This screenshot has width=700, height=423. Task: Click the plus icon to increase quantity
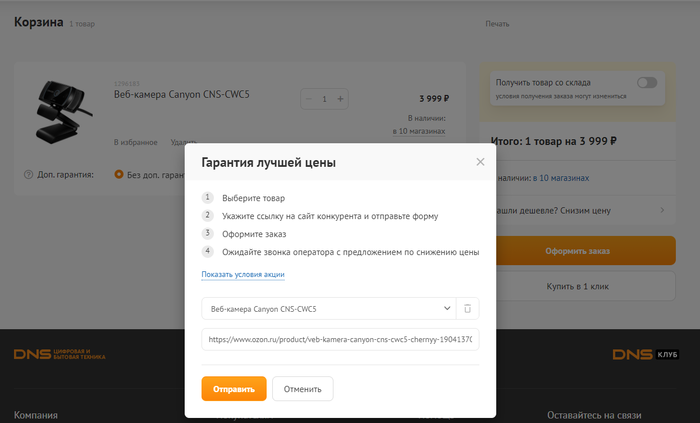click(340, 99)
